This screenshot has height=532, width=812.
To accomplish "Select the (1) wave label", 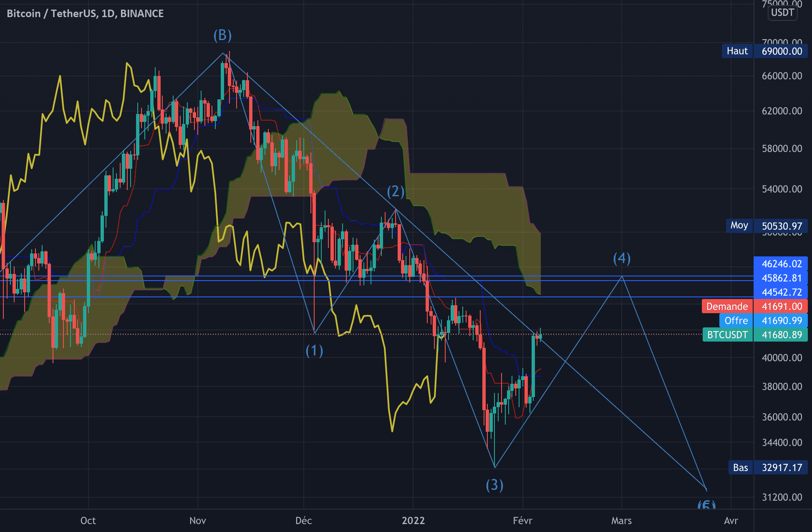I will click(314, 350).
